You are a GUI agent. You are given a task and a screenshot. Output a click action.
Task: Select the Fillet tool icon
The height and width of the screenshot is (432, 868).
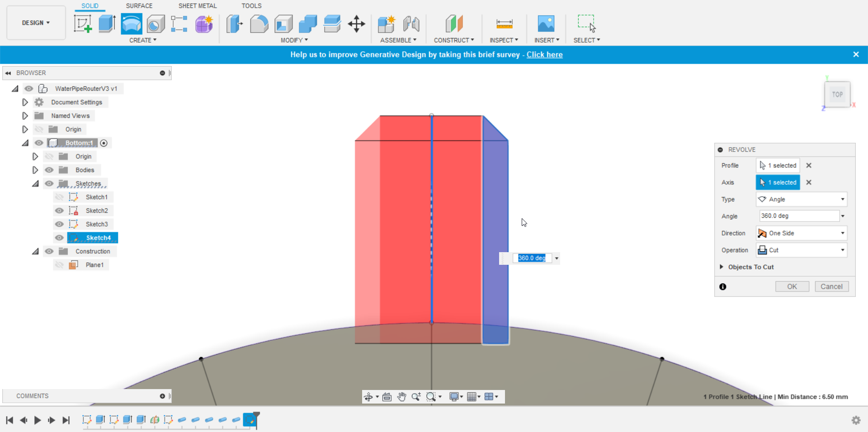coord(259,24)
